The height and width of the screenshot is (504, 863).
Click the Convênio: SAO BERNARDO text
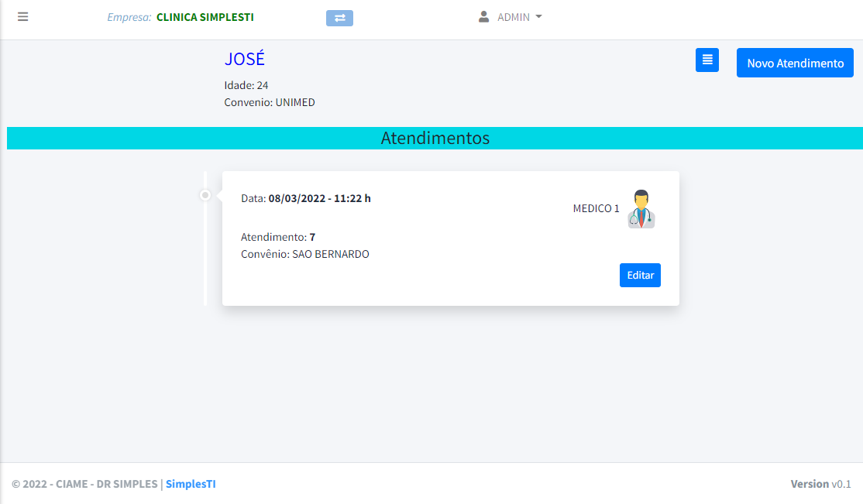[305, 254]
